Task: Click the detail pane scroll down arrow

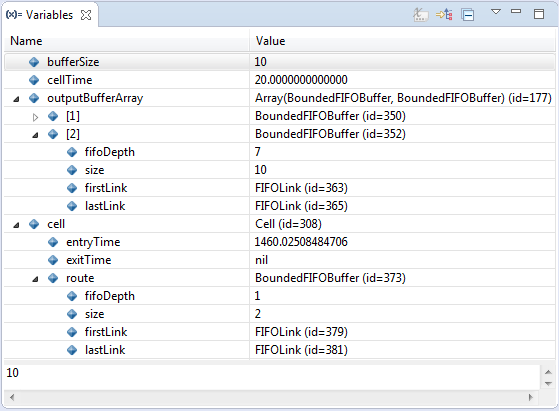Action: click(548, 384)
